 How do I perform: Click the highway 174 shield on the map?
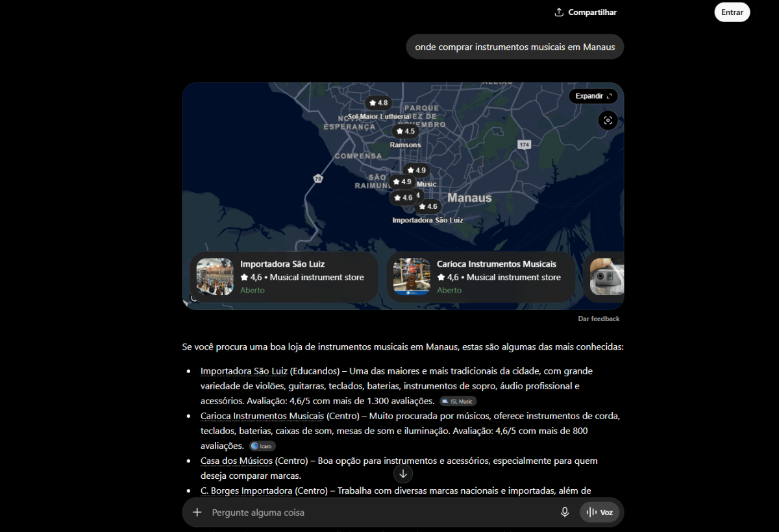point(525,144)
